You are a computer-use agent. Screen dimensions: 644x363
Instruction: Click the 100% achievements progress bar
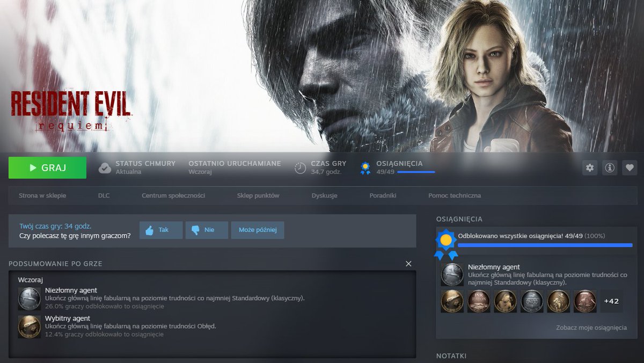(x=545, y=245)
